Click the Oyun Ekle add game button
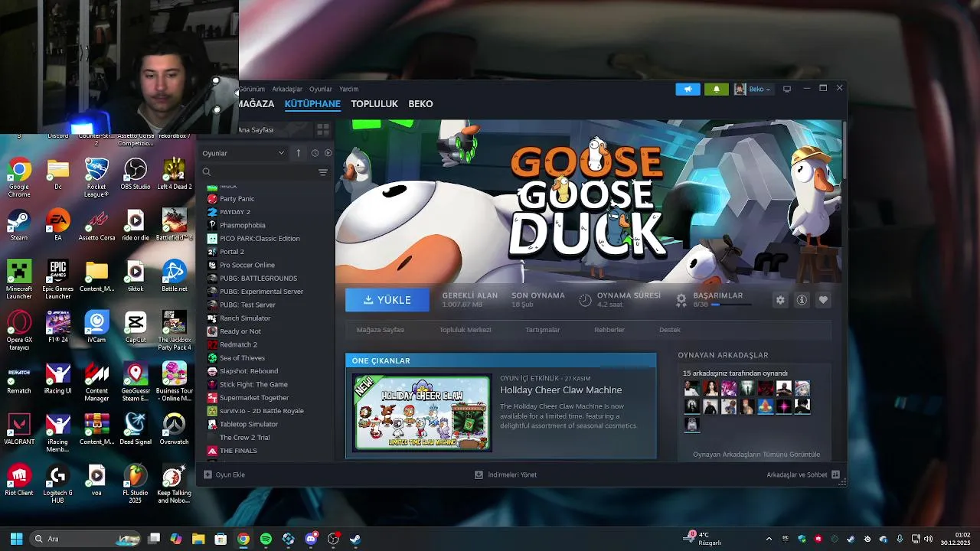 (x=224, y=474)
